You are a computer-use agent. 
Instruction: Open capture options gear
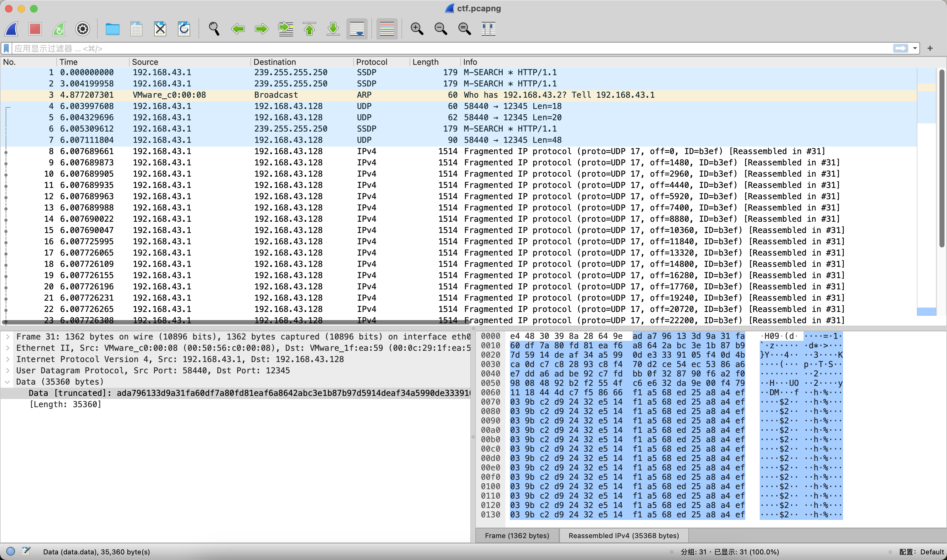[83, 29]
